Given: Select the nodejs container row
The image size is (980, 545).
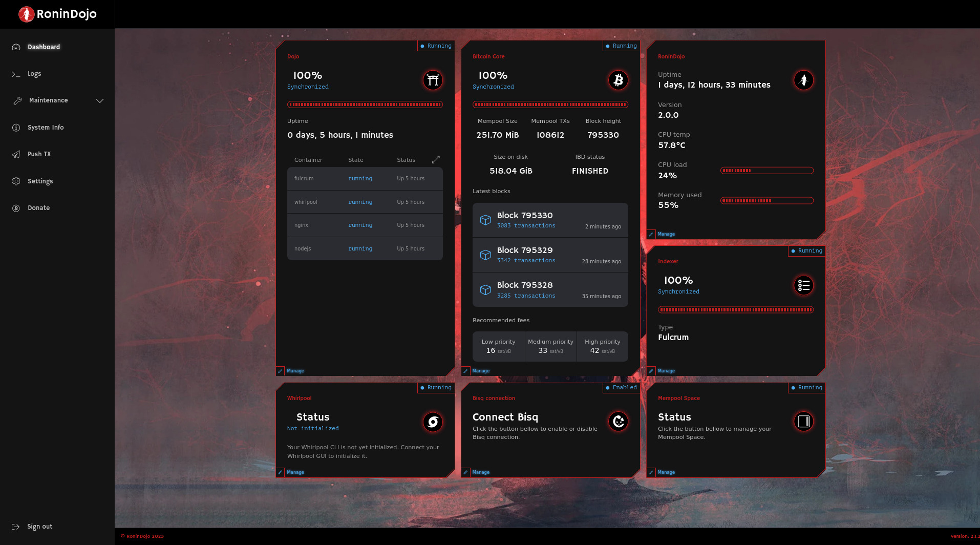Looking at the screenshot, I should (x=365, y=249).
